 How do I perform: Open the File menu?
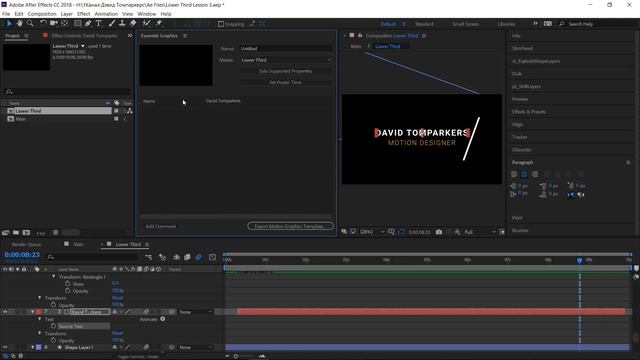6,14
